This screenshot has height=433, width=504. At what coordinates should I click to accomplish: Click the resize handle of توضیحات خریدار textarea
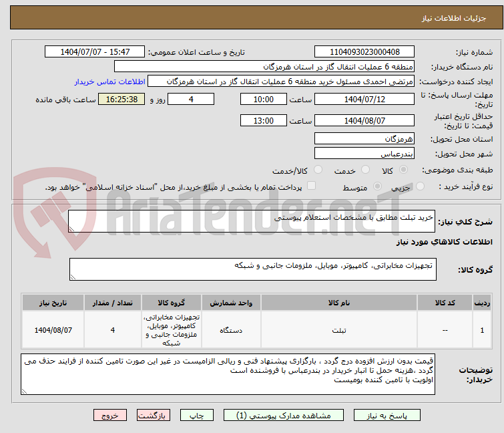click(x=25, y=391)
